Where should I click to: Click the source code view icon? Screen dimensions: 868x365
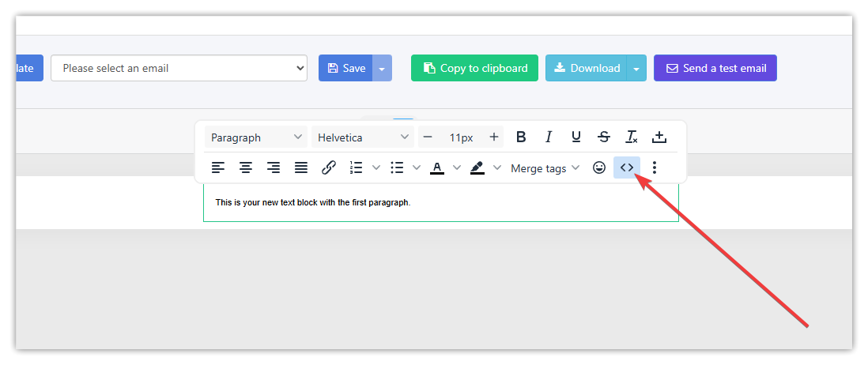coord(626,167)
